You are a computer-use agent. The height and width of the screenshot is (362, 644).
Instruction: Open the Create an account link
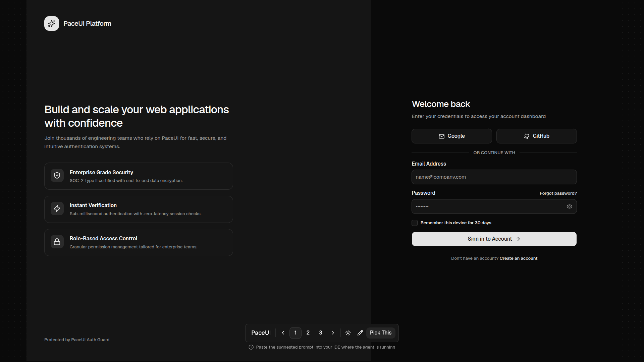[519, 258]
